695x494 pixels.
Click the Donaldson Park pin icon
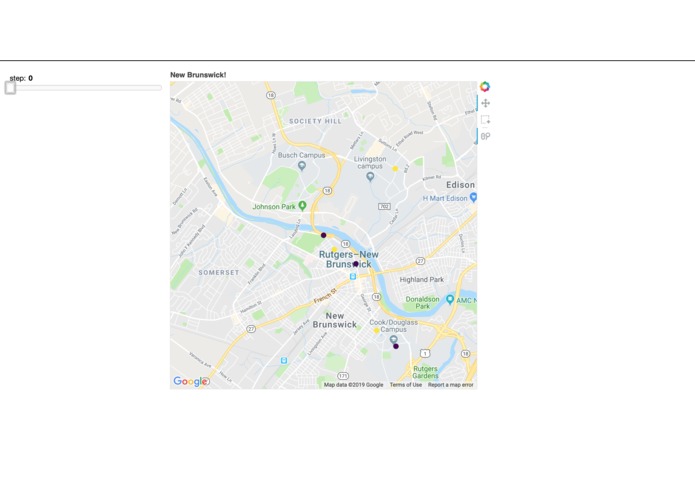point(450,300)
